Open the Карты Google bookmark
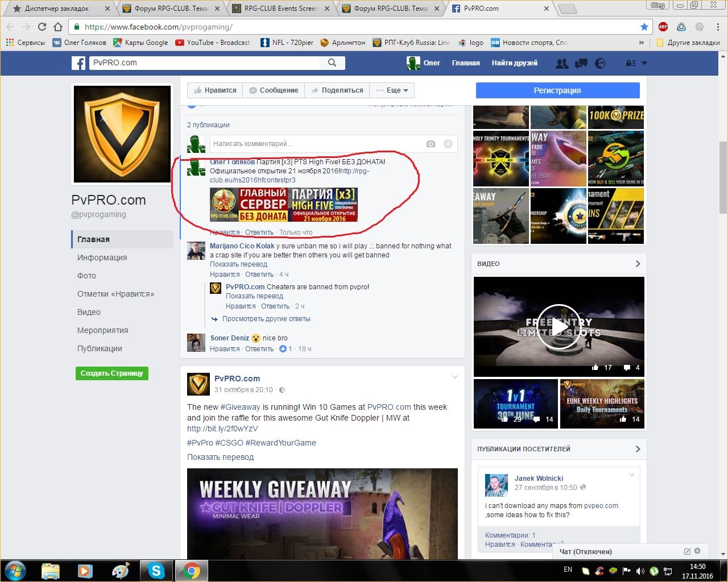 click(140, 43)
